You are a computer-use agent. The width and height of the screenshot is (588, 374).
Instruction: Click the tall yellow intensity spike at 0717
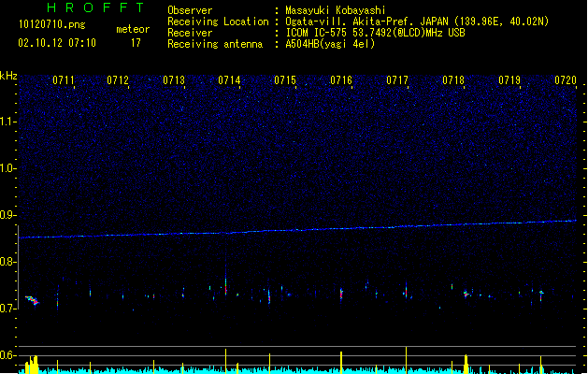click(406, 360)
